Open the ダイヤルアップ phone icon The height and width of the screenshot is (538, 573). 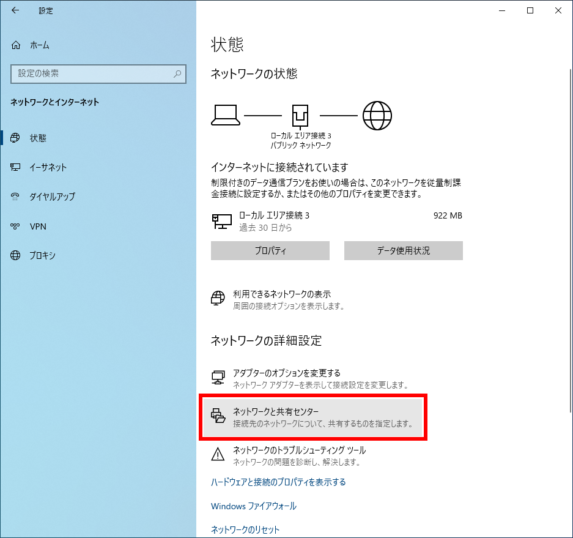(x=15, y=197)
